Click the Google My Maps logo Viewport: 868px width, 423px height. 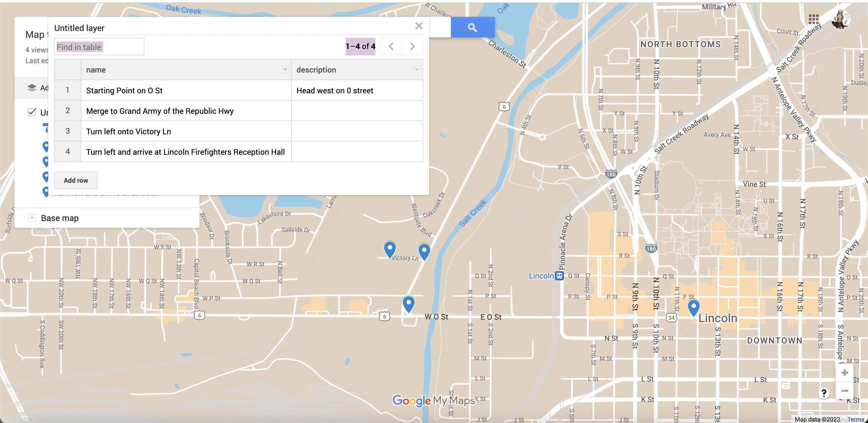point(434,400)
